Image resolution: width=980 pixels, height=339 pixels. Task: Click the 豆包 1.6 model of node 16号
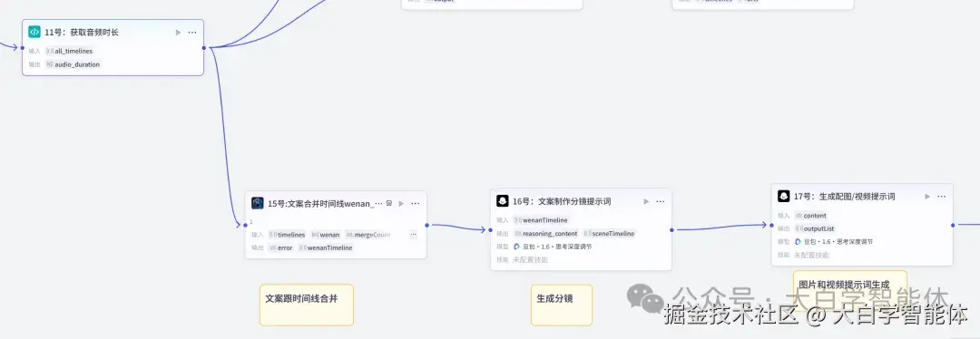point(553,247)
